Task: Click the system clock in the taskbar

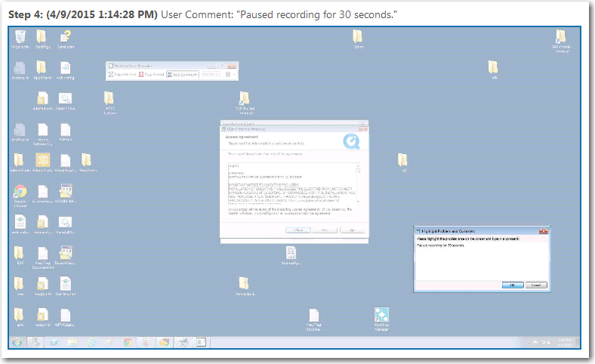Action: coord(564,342)
